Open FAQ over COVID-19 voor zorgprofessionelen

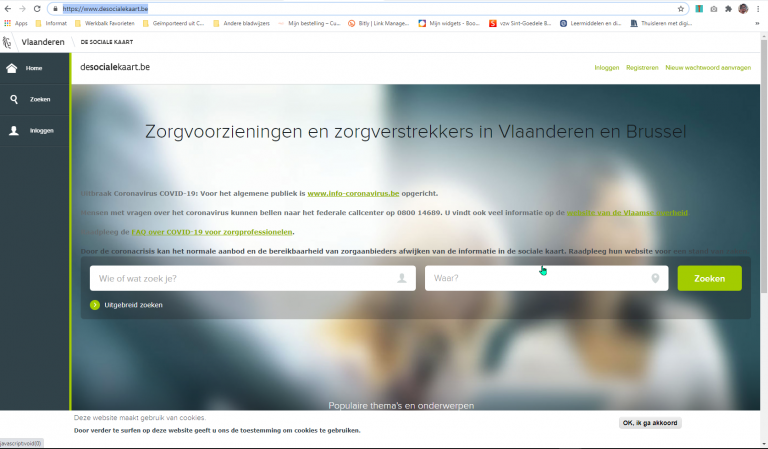click(x=212, y=232)
